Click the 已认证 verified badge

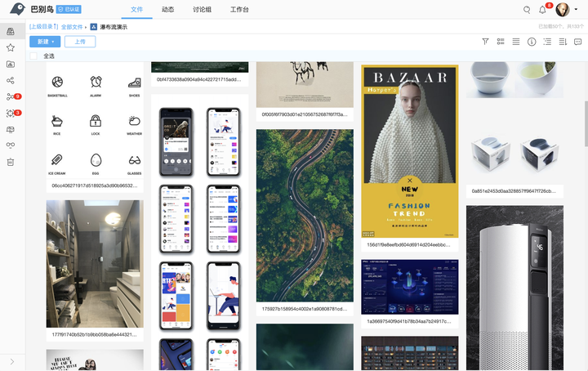coord(69,9)
